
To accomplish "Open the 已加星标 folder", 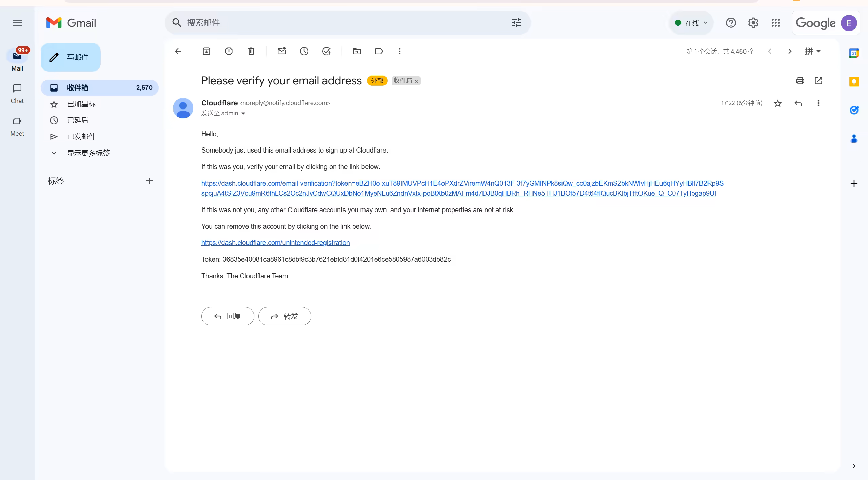I will tap(81, 104).
